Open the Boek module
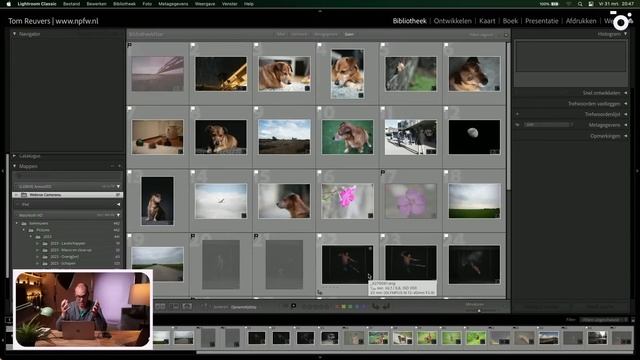The height and width of the screenshot is (360, 640). pyautogui.click(x=510, y=21)
